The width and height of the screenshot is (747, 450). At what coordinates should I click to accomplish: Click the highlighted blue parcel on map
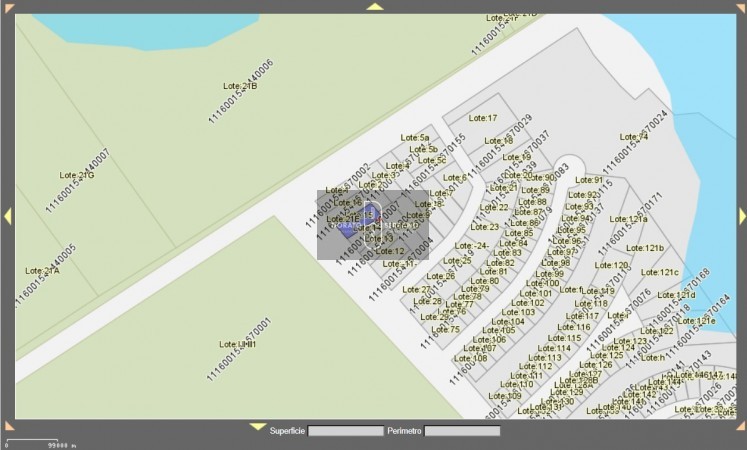(x=368, y=215)
